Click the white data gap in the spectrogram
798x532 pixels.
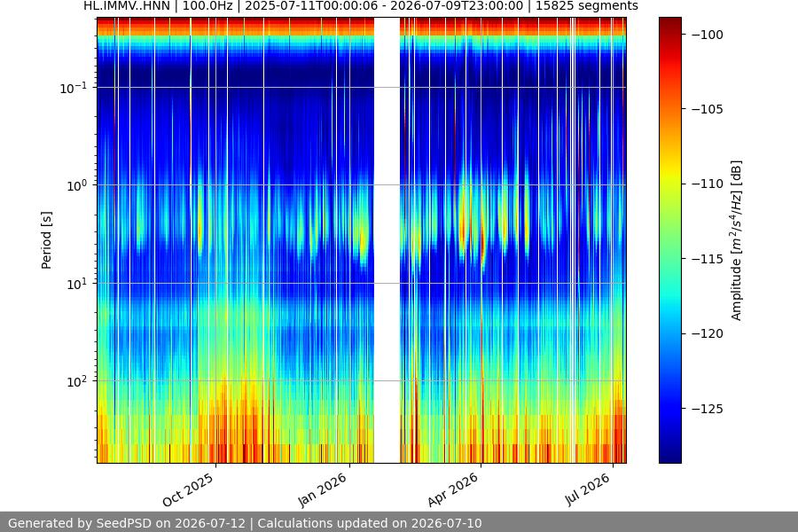387,240
